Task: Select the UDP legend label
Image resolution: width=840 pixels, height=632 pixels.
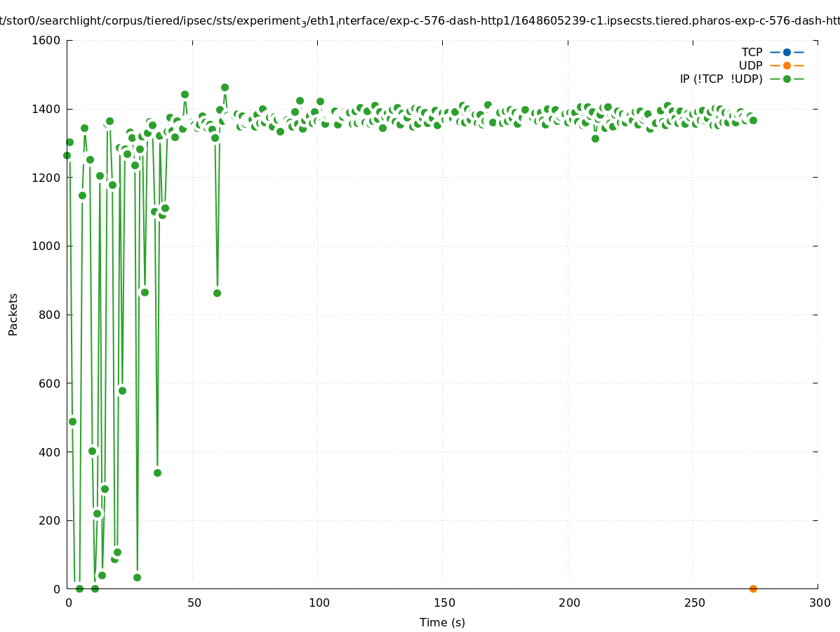Action: pyautogui.click(x=750, y=65)
